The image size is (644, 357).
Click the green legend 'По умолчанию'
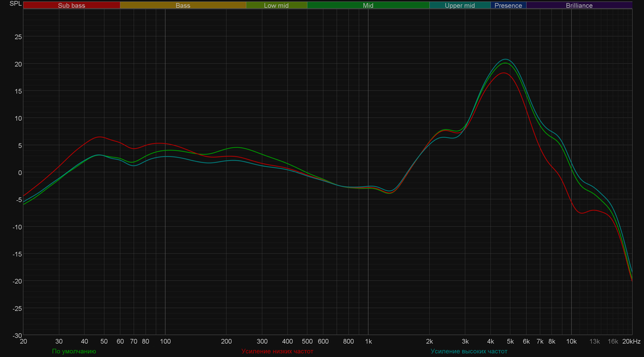click(74, 351)
